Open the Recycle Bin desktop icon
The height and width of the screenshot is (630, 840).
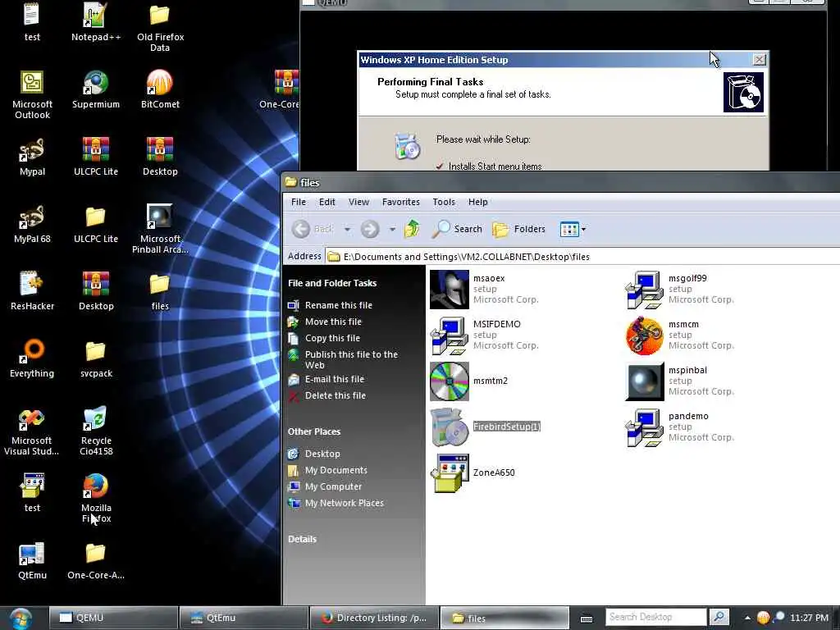click(96, 431)
